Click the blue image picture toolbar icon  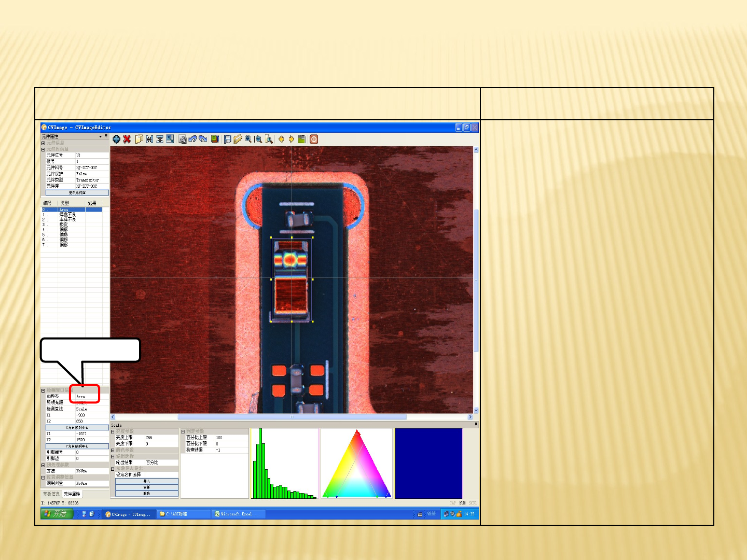[x=170, y=139]
